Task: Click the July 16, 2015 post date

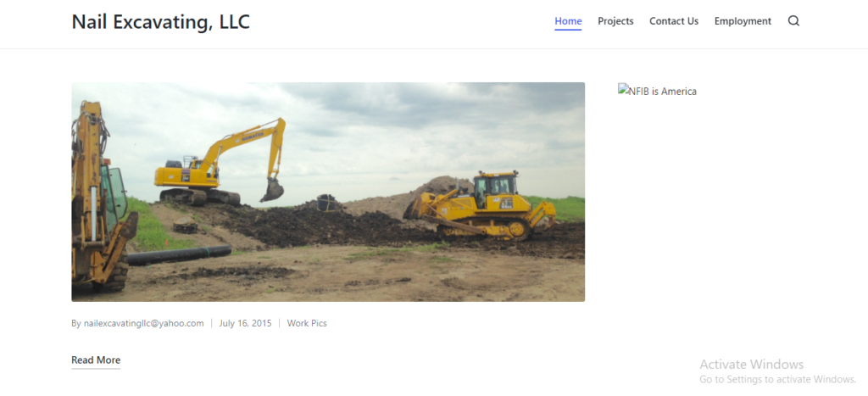Action: (245, 323)
